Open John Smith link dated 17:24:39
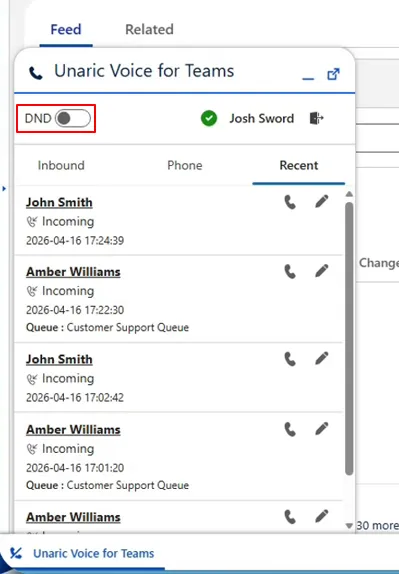This screenshot has width=399, height=574. (59, 202)
